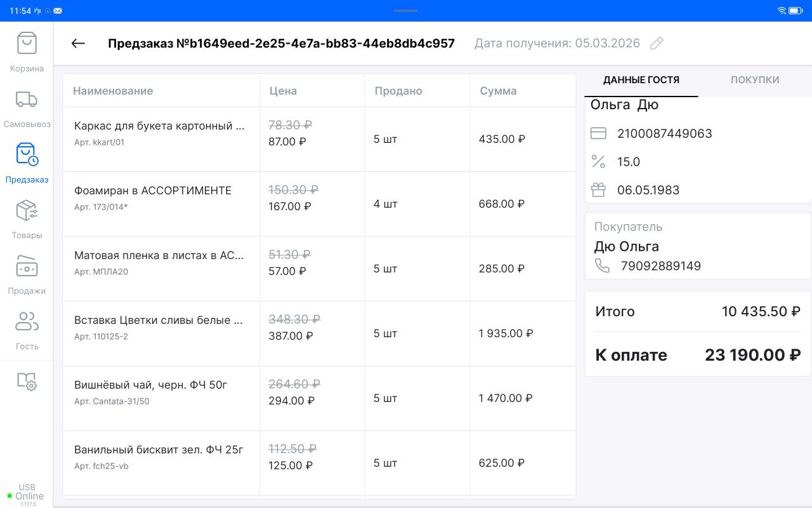Screen dimensions: 812x508
Task: Click the К оплате total amount
Action: pos(752,355)
